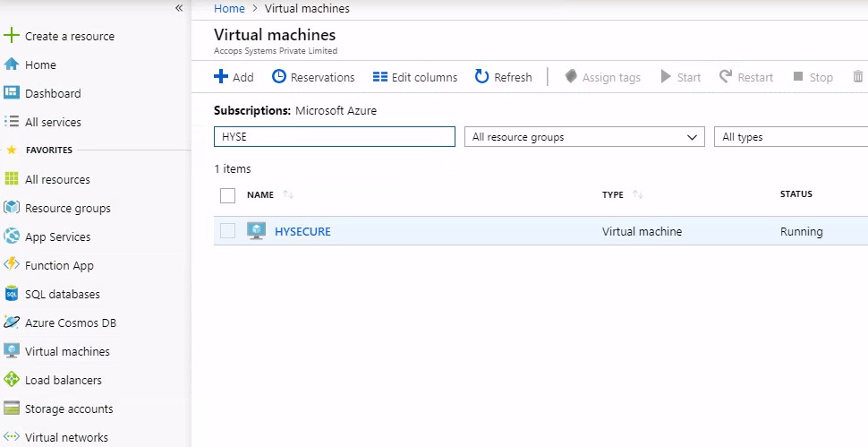Viewport: 868px width, 447px height.
Task: Open the HYSECURE virtual machine link
Action: [302, 231]
